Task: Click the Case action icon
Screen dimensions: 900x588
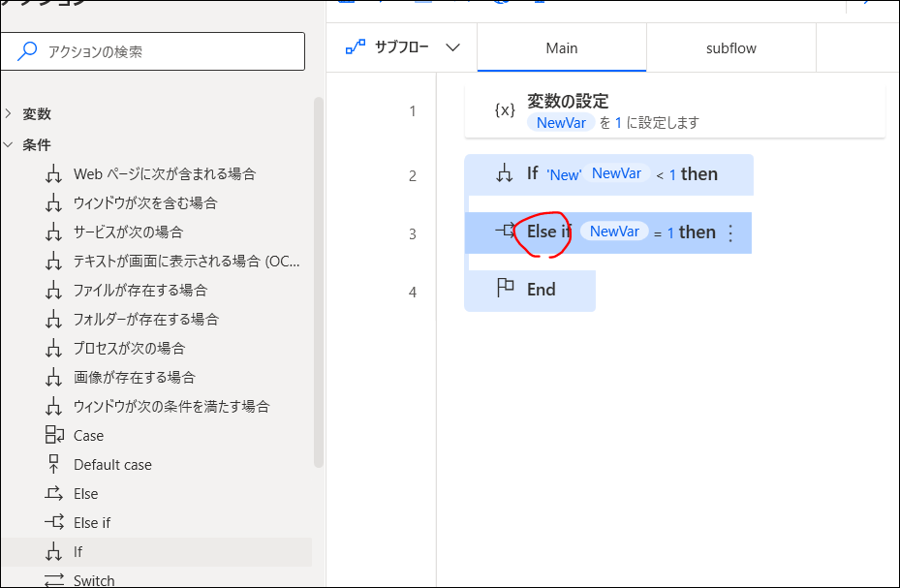Action: point(54,435)
